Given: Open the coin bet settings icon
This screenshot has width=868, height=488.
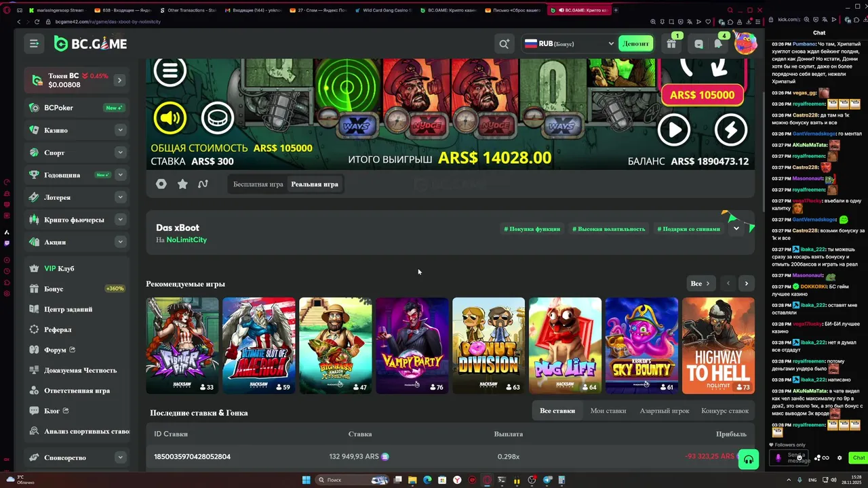Looking at the screenshot, I should coord(218,118).
